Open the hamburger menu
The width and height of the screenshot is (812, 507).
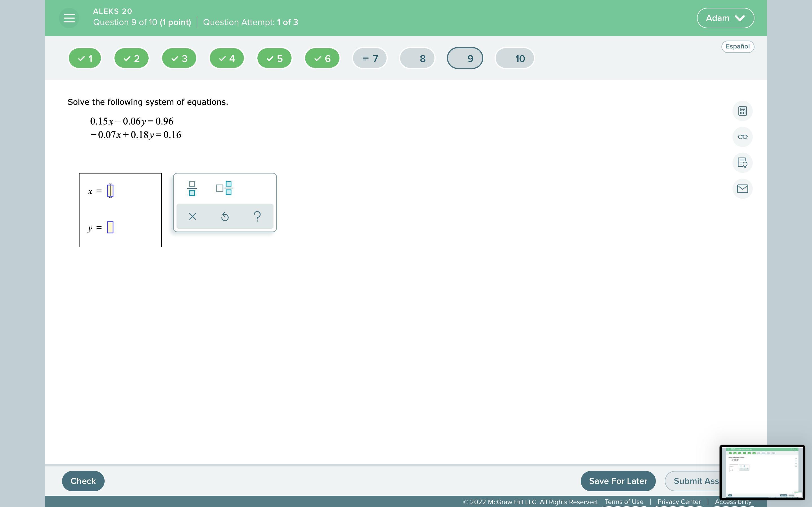point(69,18)
